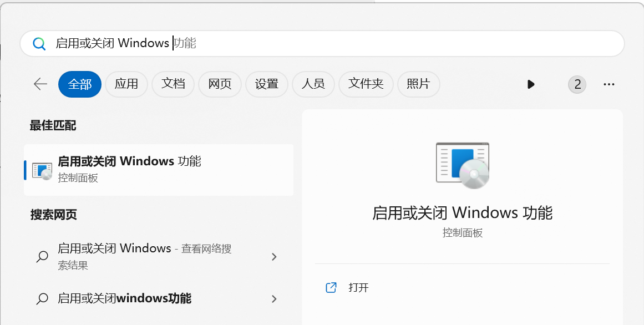644x325 pixels.
Task: Click magnifier icon beside 启用或关闭windows功能 suggestion
Action: (x=42, y=299)
